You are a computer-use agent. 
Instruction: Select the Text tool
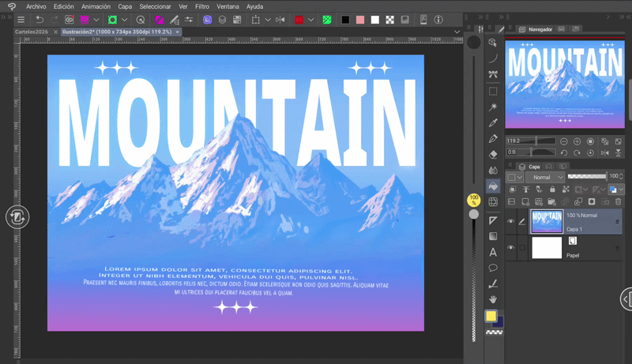point(493,252)
